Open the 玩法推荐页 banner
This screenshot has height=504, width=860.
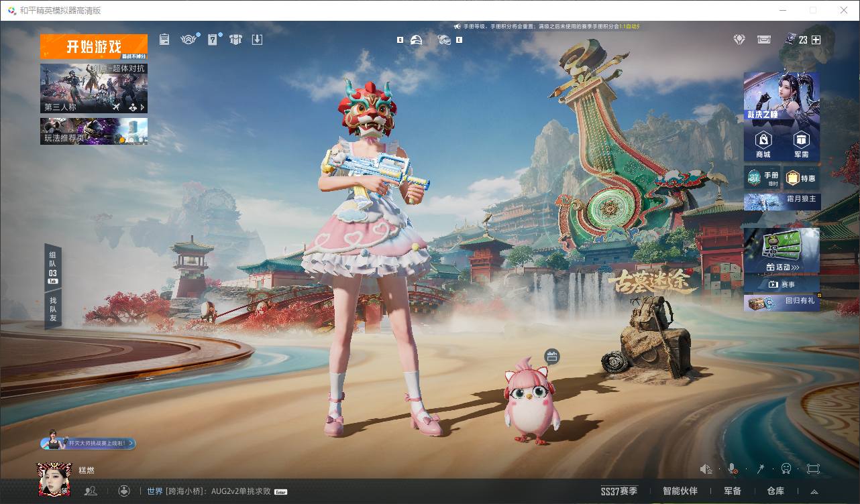click(x=94, y=131)
